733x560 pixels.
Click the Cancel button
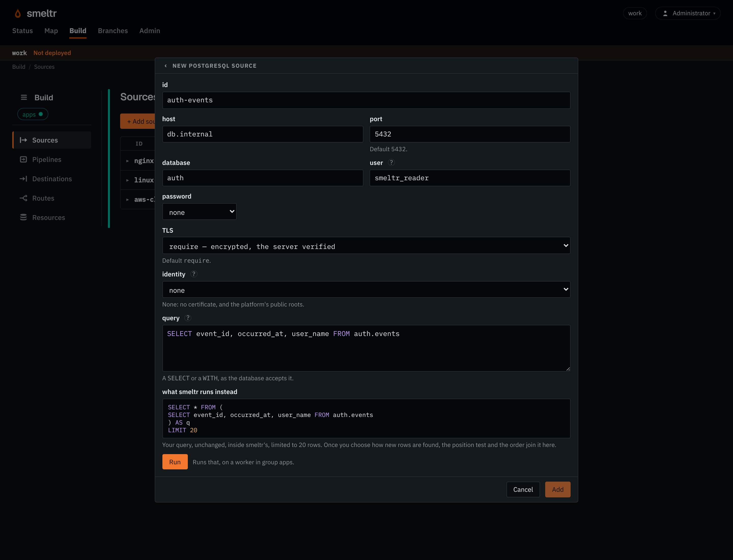(x=523, y=489)
